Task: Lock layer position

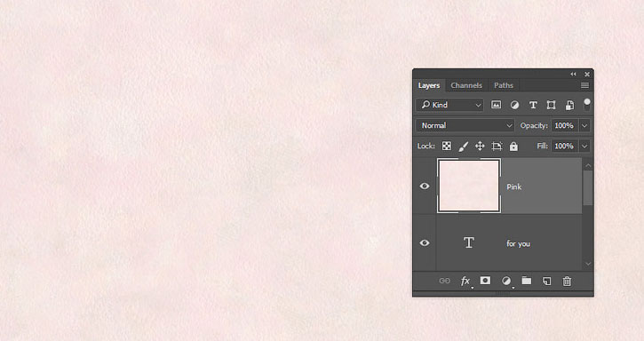Action: (480, 146)
